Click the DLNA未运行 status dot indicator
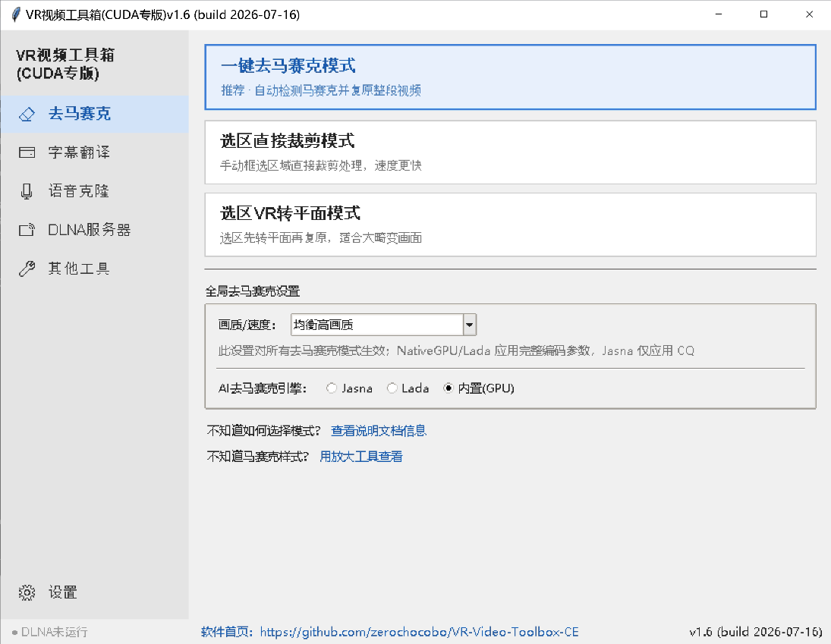 click(x=15, y=633)
